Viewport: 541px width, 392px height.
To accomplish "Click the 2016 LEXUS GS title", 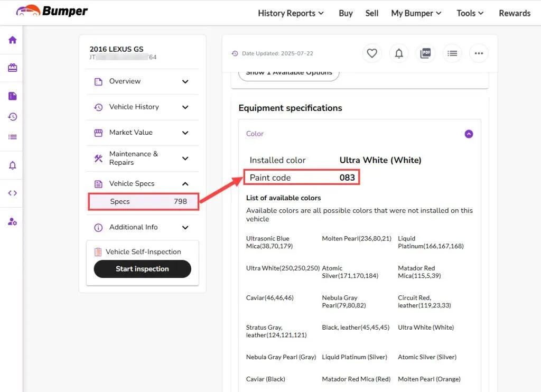I will 117,49.
